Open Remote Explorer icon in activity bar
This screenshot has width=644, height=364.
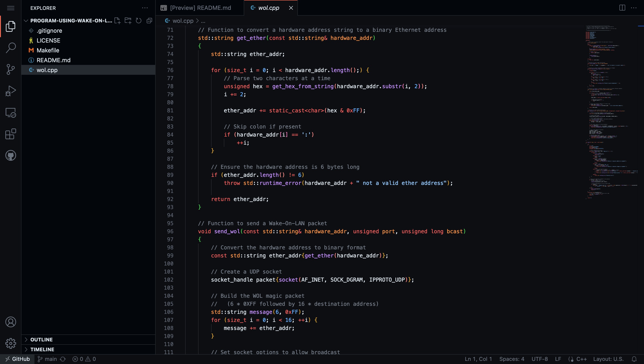coord(11,113)
